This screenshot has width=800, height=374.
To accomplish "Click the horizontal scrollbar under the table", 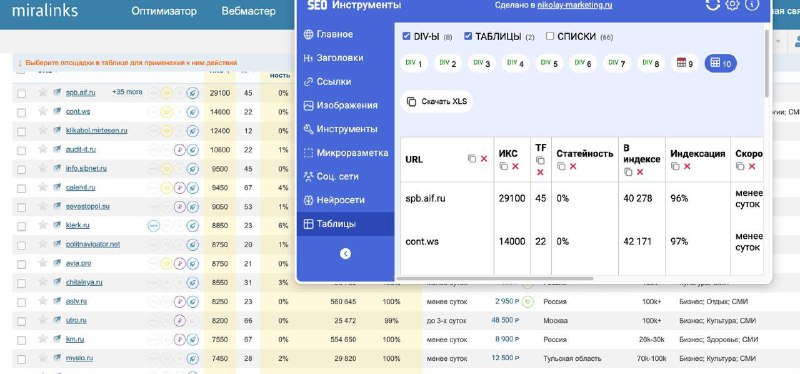I will 495,279.
